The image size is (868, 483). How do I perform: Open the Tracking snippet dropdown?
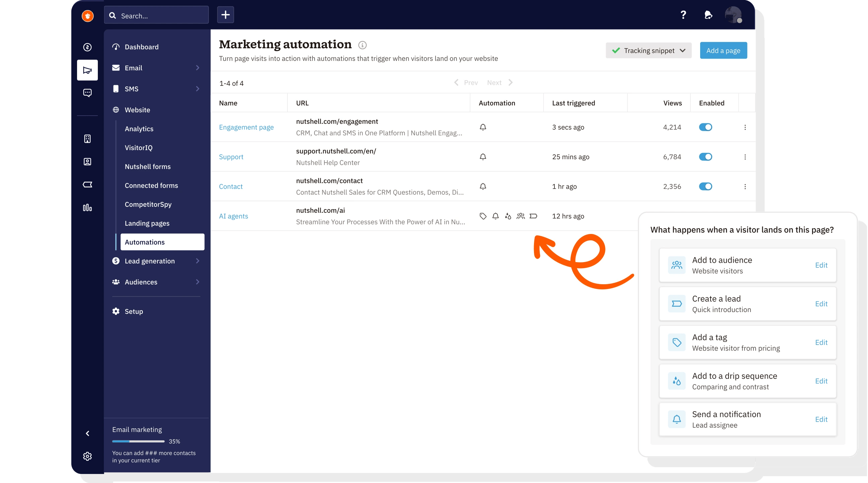(648, 51)
